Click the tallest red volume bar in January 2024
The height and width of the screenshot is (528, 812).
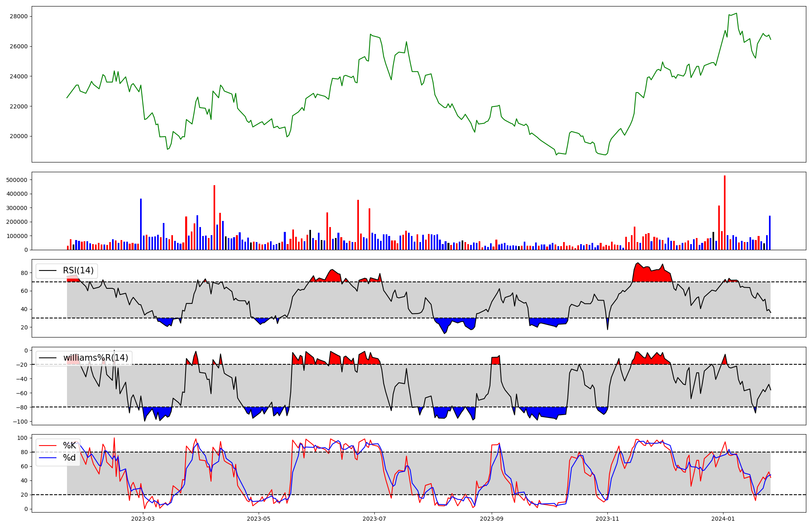click(725, 213)
